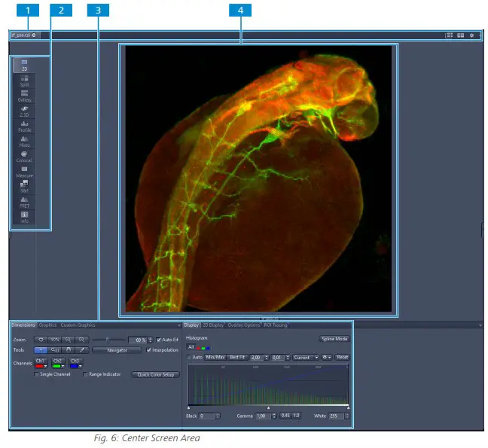
Task: Reset the histogram display settings
Action: [x=342, y=358]
